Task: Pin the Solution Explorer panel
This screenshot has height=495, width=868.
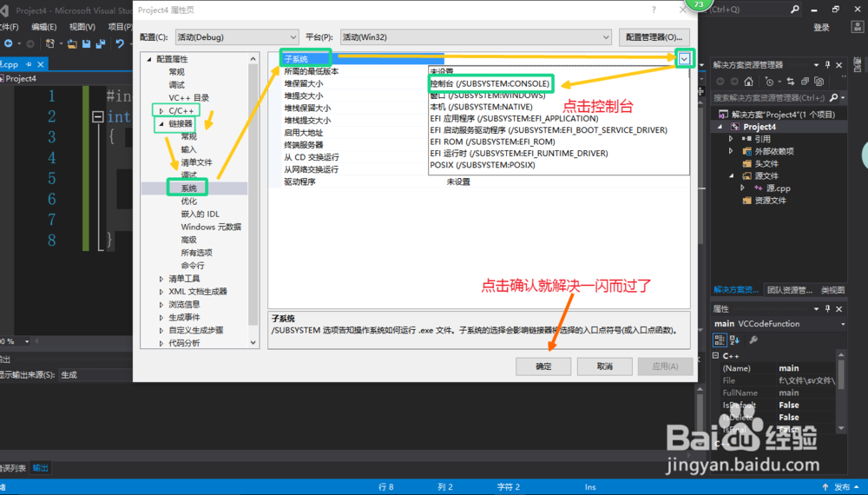Action: tap(827, 65)
